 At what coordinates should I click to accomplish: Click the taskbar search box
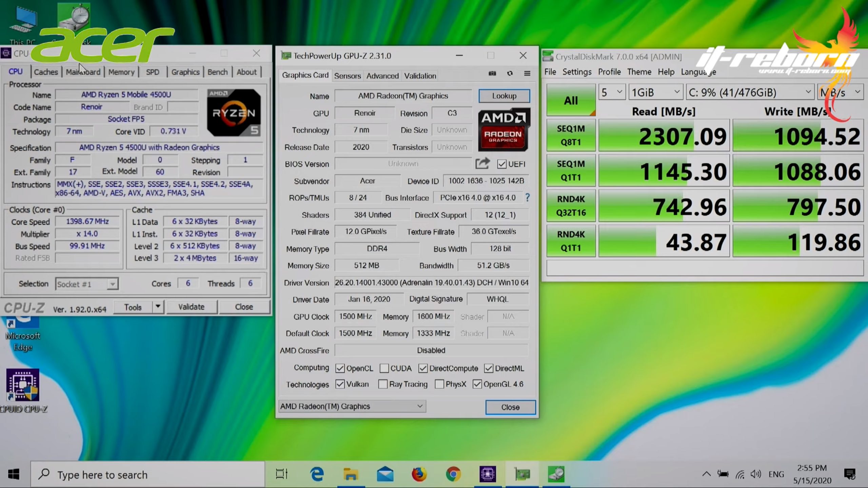(148, 474)
